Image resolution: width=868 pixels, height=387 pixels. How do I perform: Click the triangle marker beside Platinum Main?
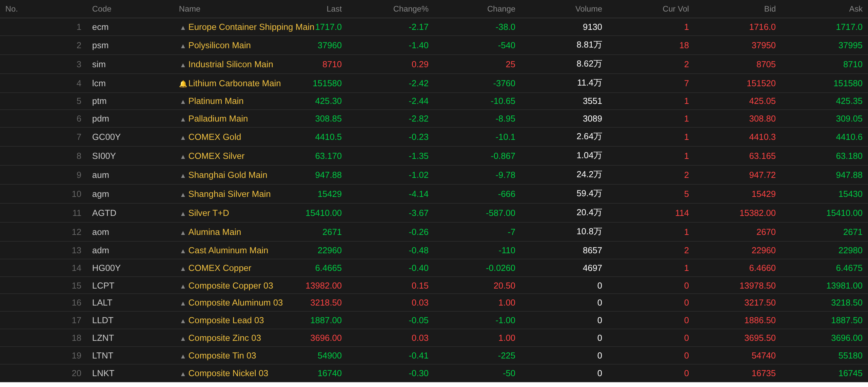183,102
